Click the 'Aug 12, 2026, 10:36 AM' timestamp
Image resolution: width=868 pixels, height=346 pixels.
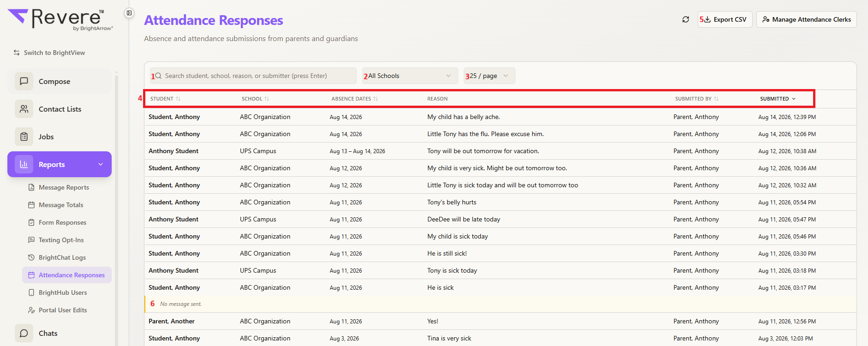coord(787,168)
